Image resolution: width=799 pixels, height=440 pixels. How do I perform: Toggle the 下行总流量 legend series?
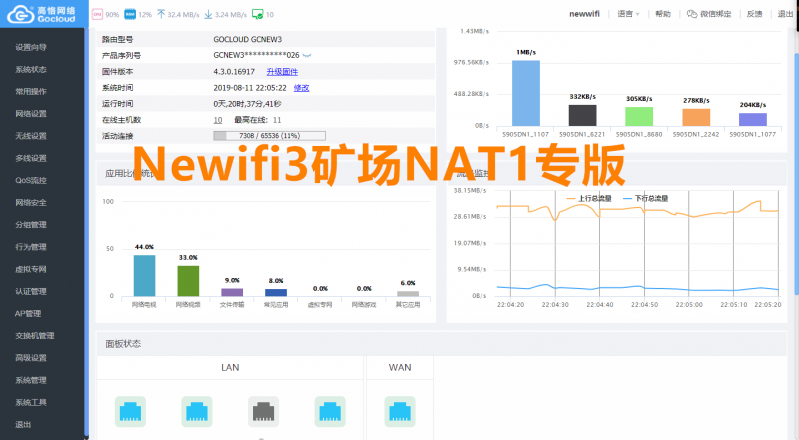(646, 198)
